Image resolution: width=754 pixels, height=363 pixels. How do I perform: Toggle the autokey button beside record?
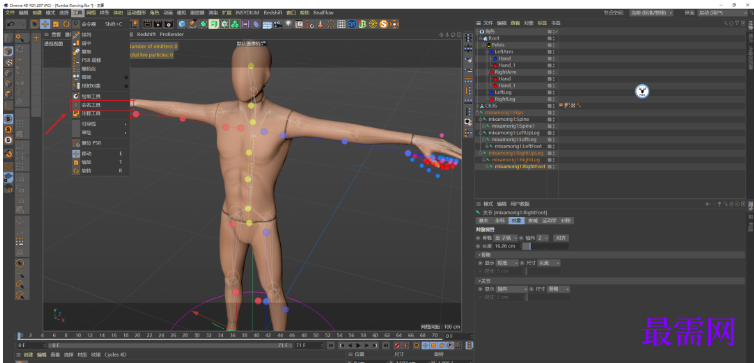click(x=406, y=345)
